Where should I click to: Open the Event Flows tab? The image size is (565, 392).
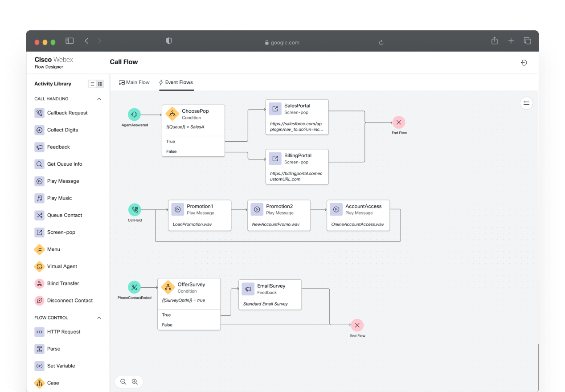[176, 82]
